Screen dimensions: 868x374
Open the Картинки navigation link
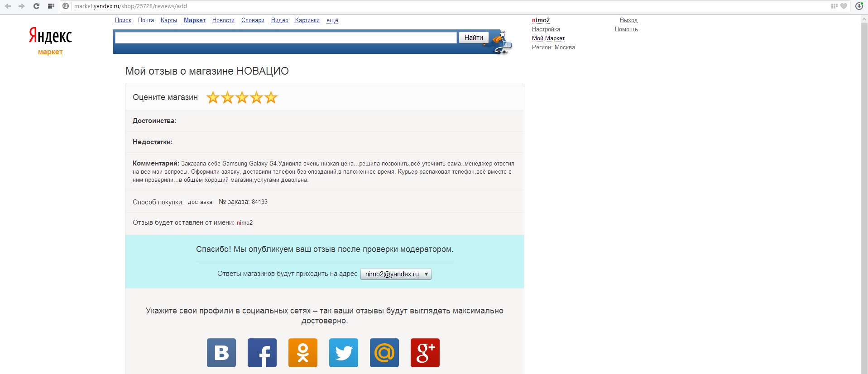(307, 20)
